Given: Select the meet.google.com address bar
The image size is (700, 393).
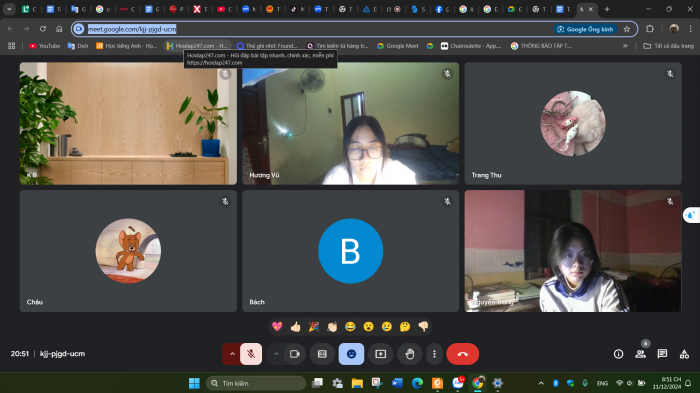Looking at the screenshot, I should (x=312, y=29).
